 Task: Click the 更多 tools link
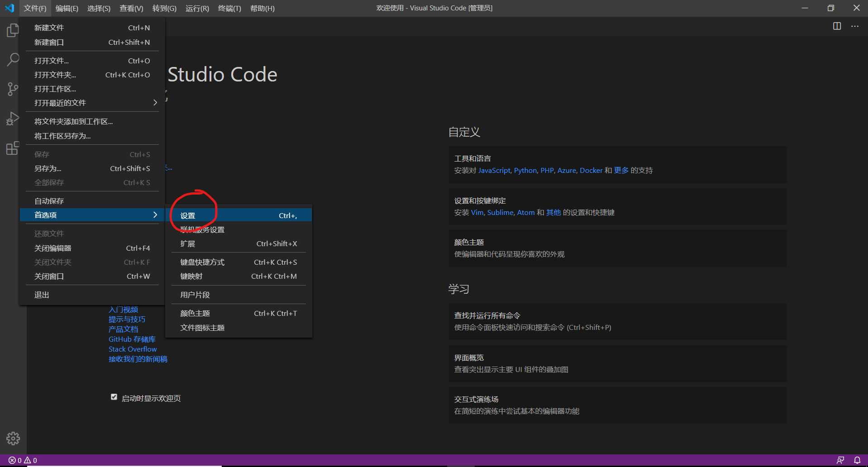pos(621,171)
